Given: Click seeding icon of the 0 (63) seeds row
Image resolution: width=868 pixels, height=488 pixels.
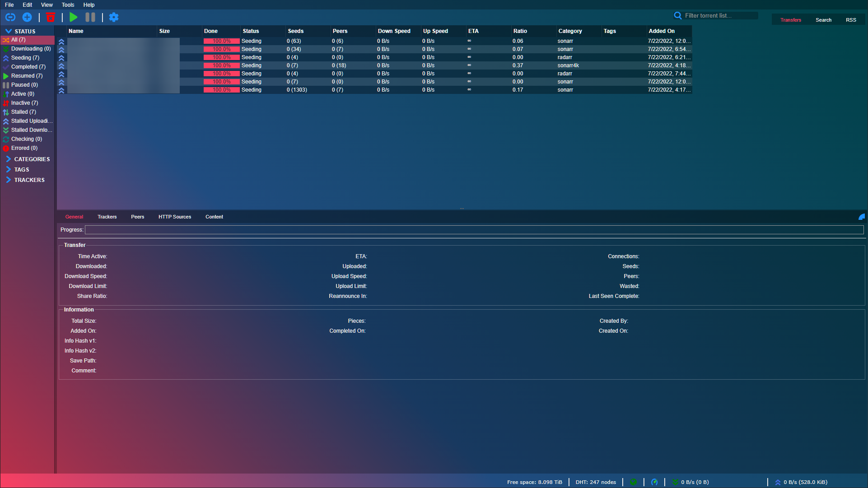Looking at the screenshot, I should click(x=61, y=41).
